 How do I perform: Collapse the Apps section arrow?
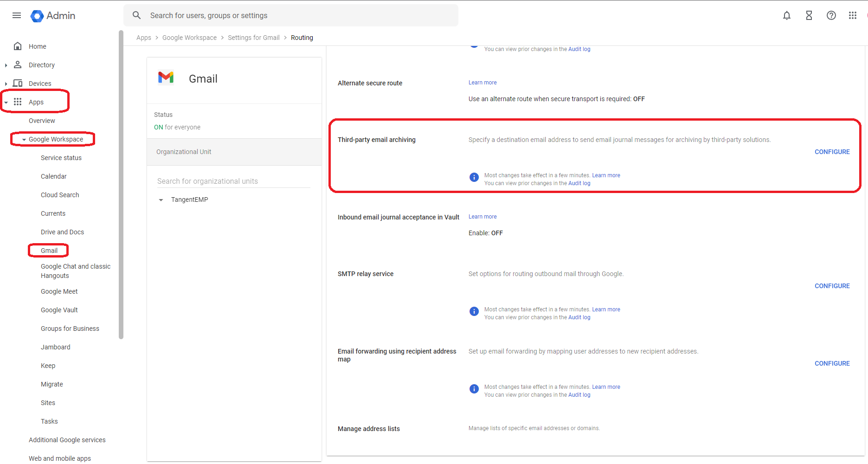(6, 102)
